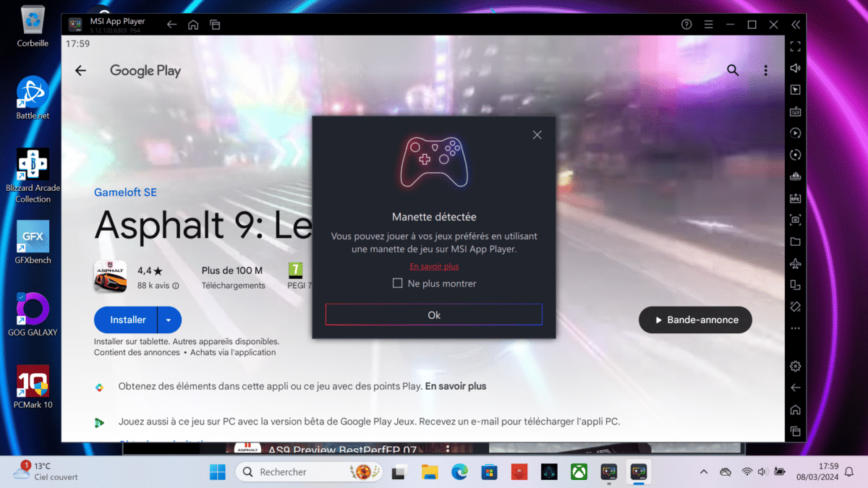Open the Gameloft SE developer link
868x488 pixels.
click(125, 192)
